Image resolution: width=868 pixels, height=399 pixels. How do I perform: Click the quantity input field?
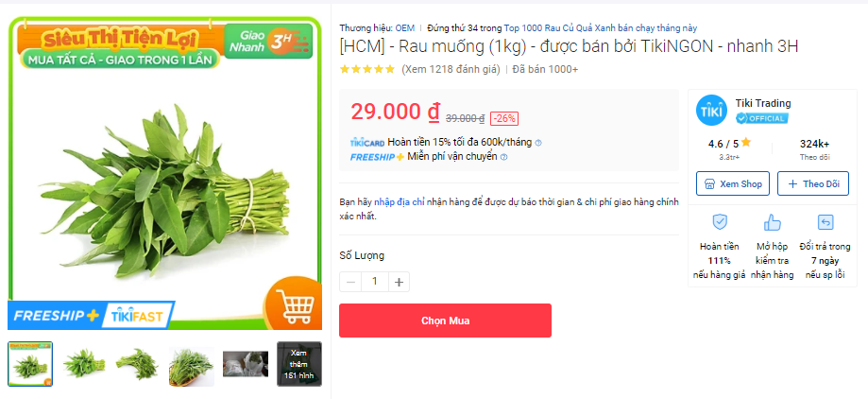(x=375, y=282)
